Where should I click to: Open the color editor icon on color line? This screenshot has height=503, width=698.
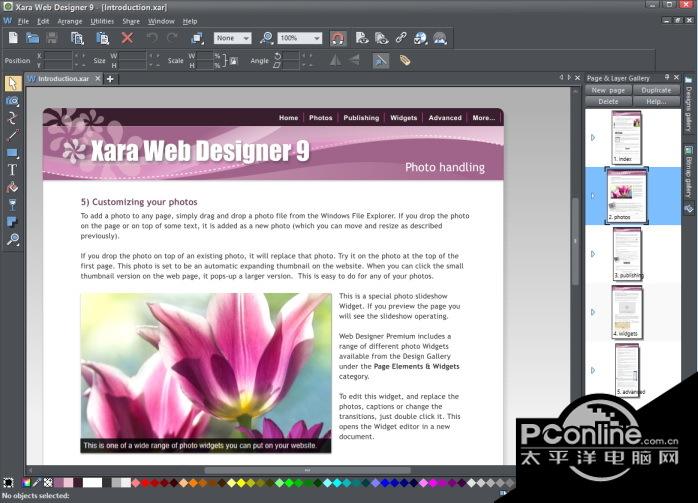click(26, 483)
